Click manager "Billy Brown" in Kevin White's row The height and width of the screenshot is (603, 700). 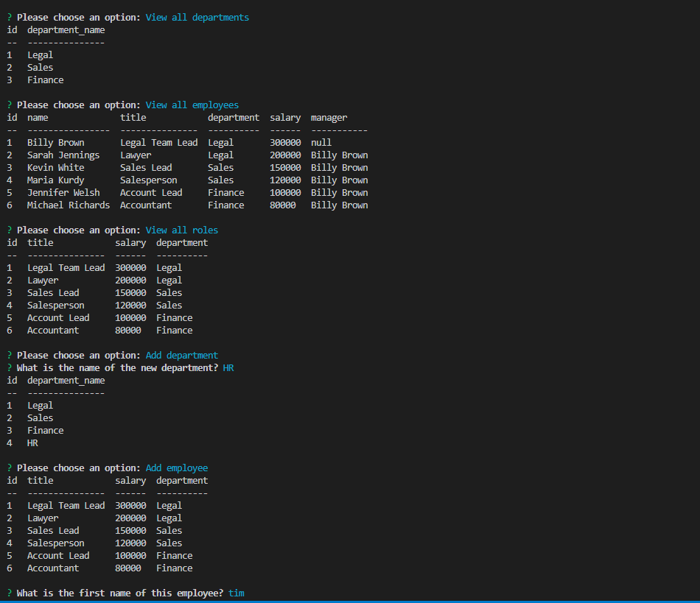coord(339,168)
